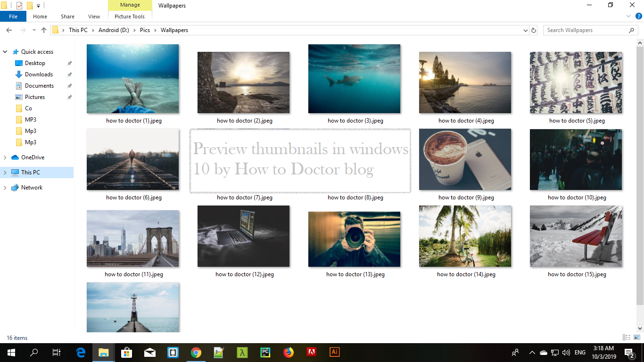Open Adobe Illustrator from the taskbar
This screenshot has width=644, height=362.
(334, 352)
